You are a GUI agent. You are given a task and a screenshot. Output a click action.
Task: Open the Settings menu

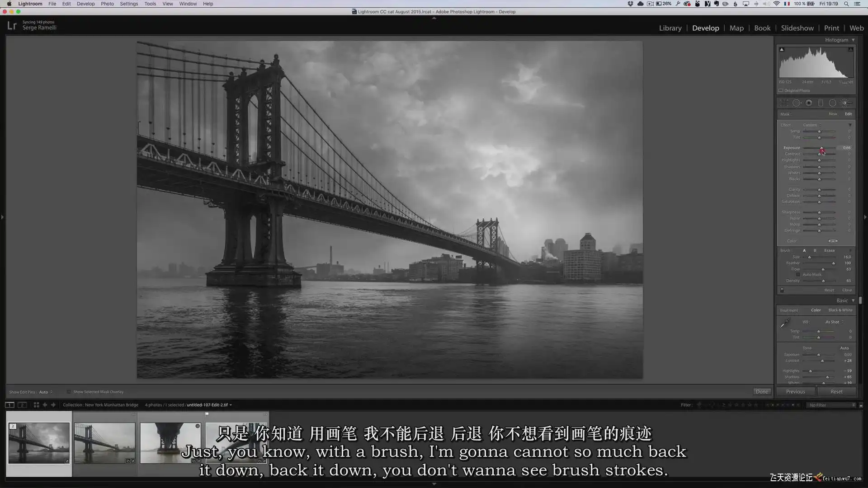[x=129, y=4]
